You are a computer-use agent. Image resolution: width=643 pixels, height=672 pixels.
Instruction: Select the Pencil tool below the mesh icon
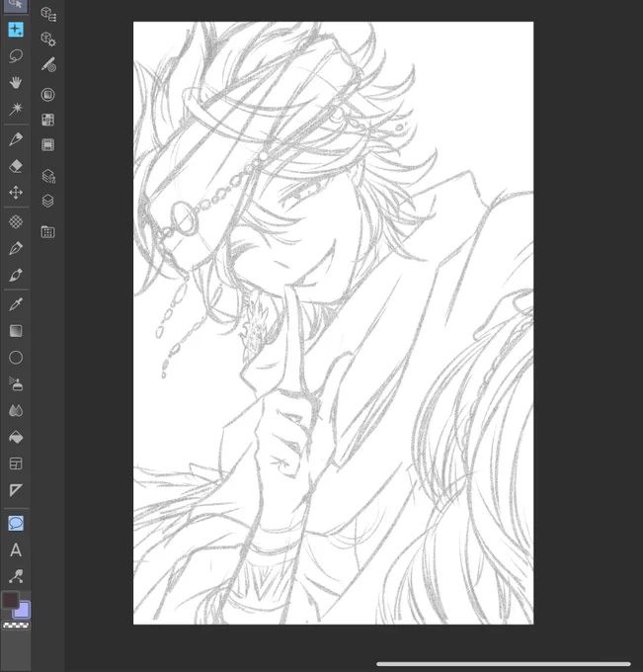[x=16, y=248]
